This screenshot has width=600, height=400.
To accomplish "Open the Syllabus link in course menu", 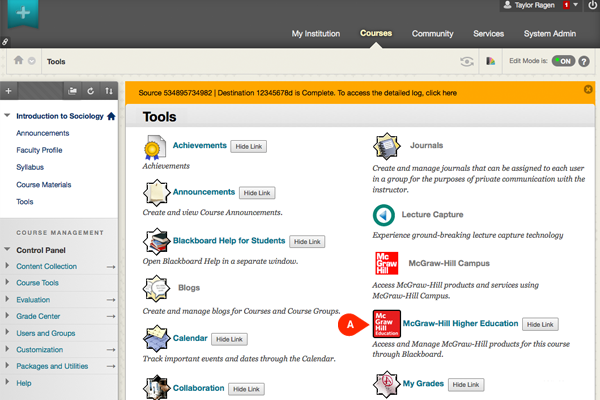I will click(31, 167).
